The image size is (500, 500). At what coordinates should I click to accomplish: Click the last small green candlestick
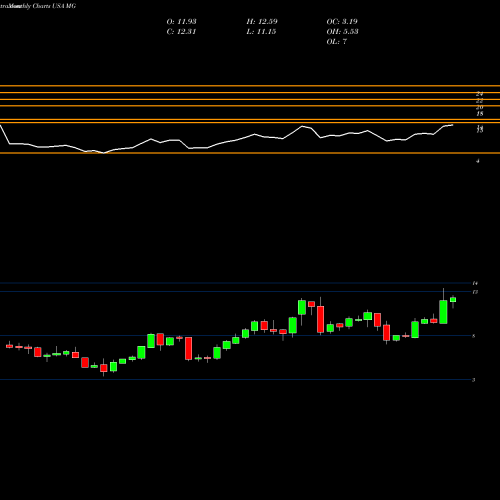(x=453, y=300)
